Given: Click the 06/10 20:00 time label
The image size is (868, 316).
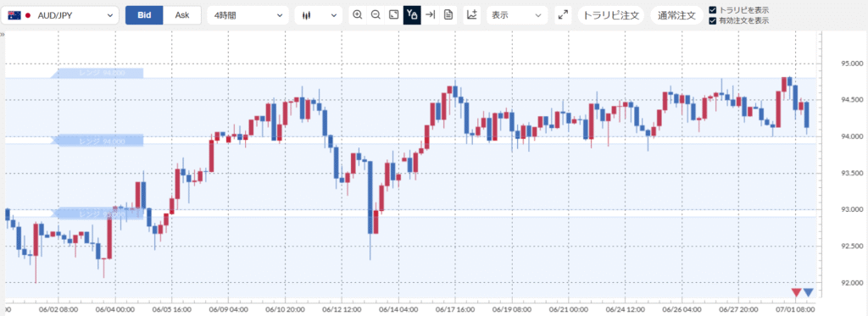Looking at the screenshot, I should click(285, 310).
